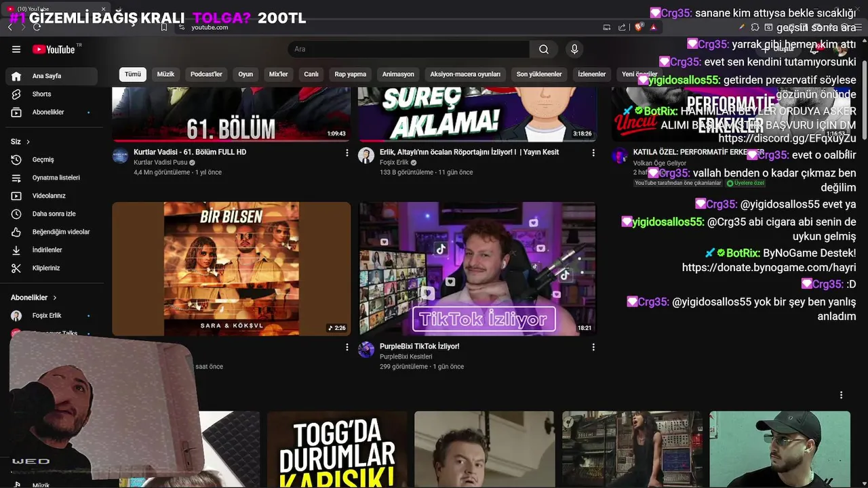Open İndirilenler downloads
The width and height of the screenshot is (868, 488).
coord(52,250)
